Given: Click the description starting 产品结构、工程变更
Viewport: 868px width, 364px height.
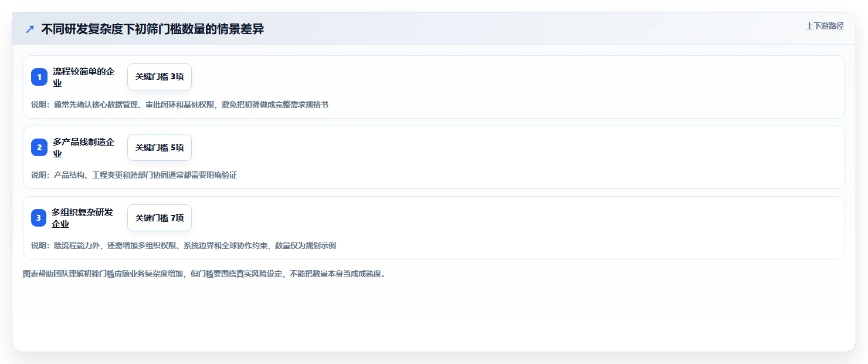Looking at the screenshot, I should 134,175.
